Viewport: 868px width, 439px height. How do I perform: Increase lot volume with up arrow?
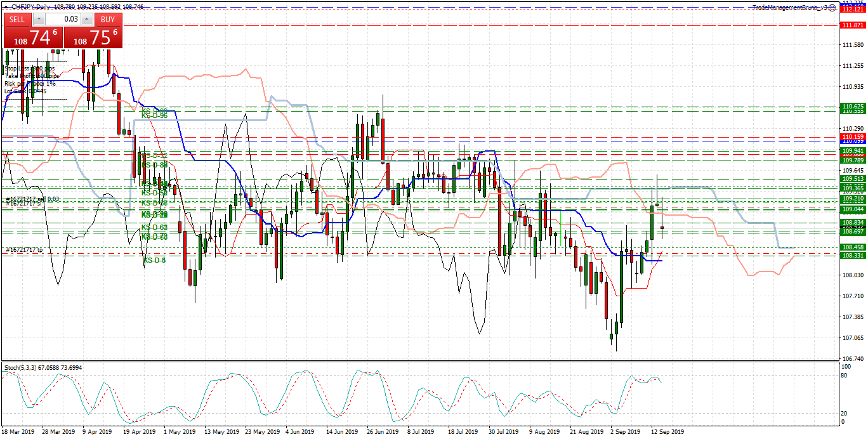click(x=86, y=19)
